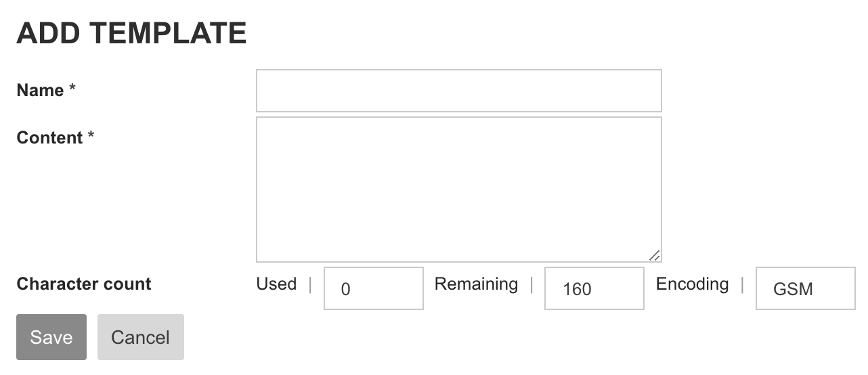868x375 pixels.
Task: Click the required asterisk beside Content
Action: 91,137
